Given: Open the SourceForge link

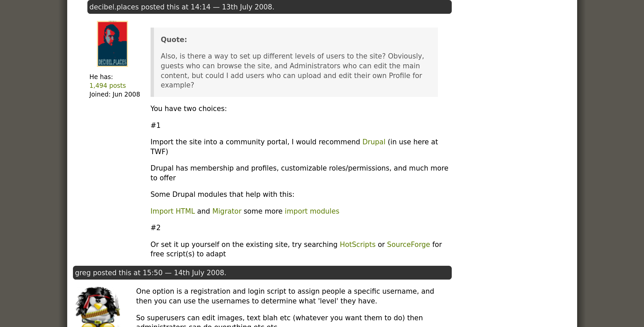Looking at the screenshot, I should click(408, 245).
